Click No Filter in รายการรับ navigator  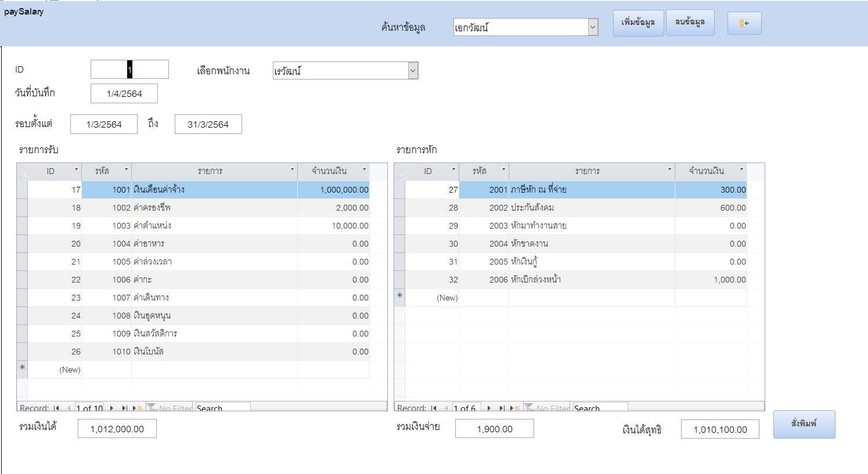[x=170, y=408]
